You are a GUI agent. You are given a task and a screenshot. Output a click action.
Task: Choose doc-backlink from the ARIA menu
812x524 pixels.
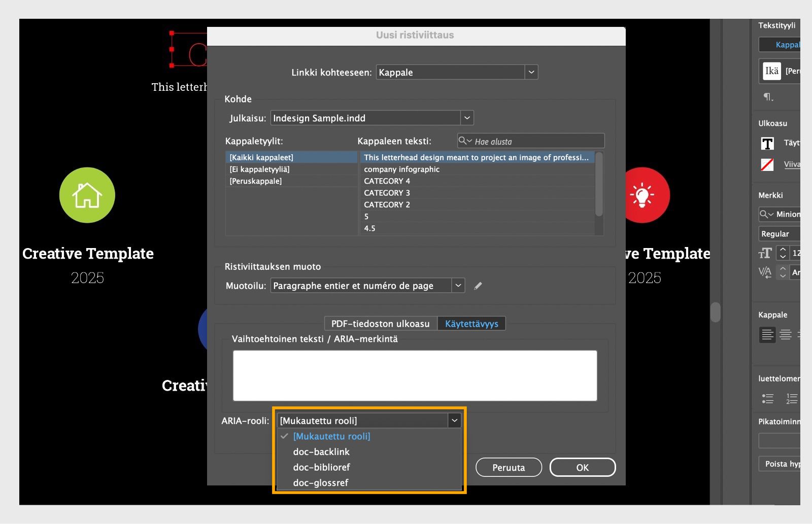point(369,452)
